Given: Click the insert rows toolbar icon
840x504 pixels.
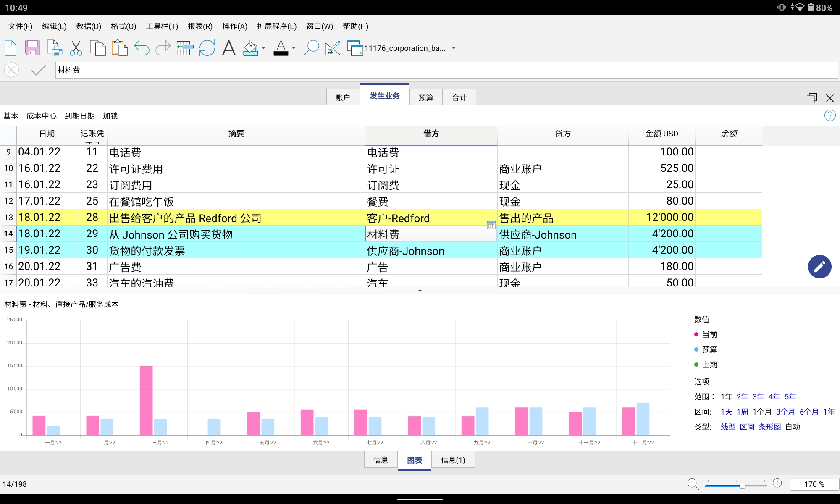Looking at the screenshot, I should [185, 48].
